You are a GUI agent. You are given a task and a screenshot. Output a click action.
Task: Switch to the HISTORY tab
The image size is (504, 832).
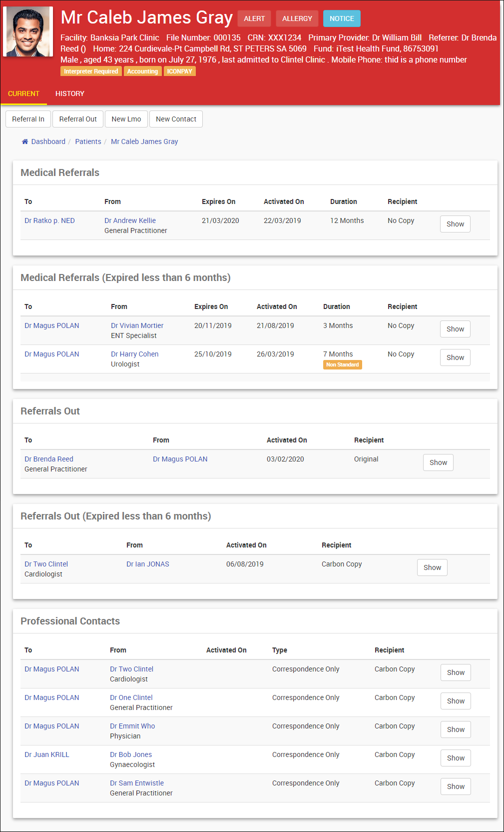tap(70, 93)
